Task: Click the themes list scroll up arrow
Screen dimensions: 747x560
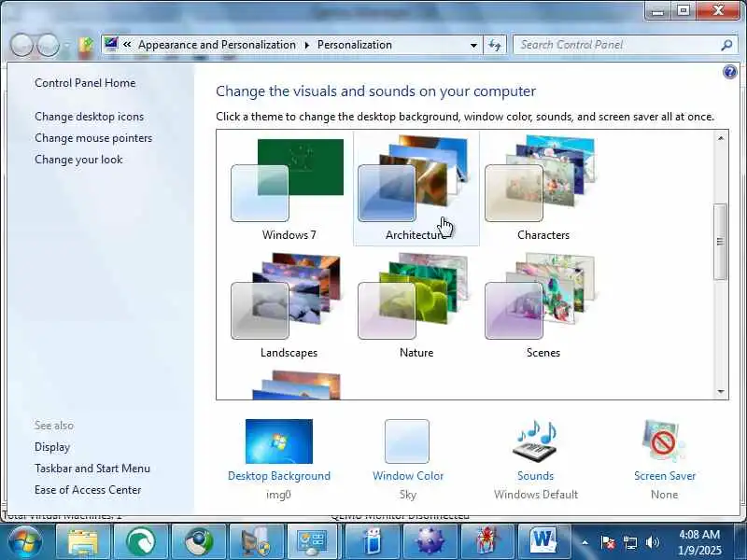Action: (x=720, y=138)
